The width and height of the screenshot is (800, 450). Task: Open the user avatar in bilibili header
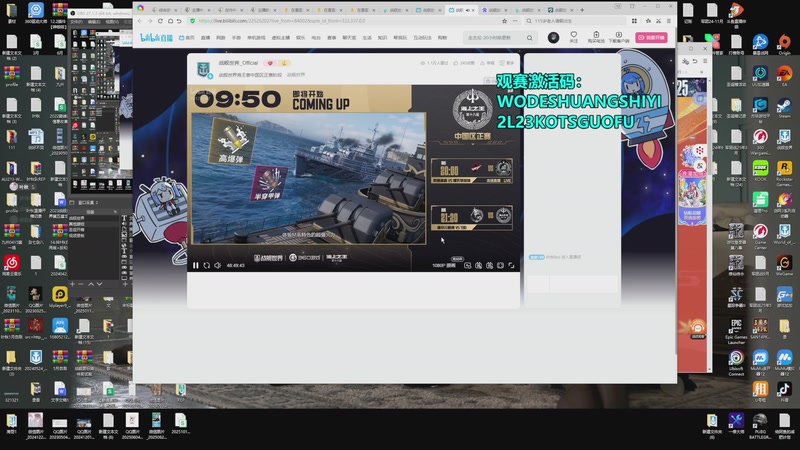(x=553, y=37)
